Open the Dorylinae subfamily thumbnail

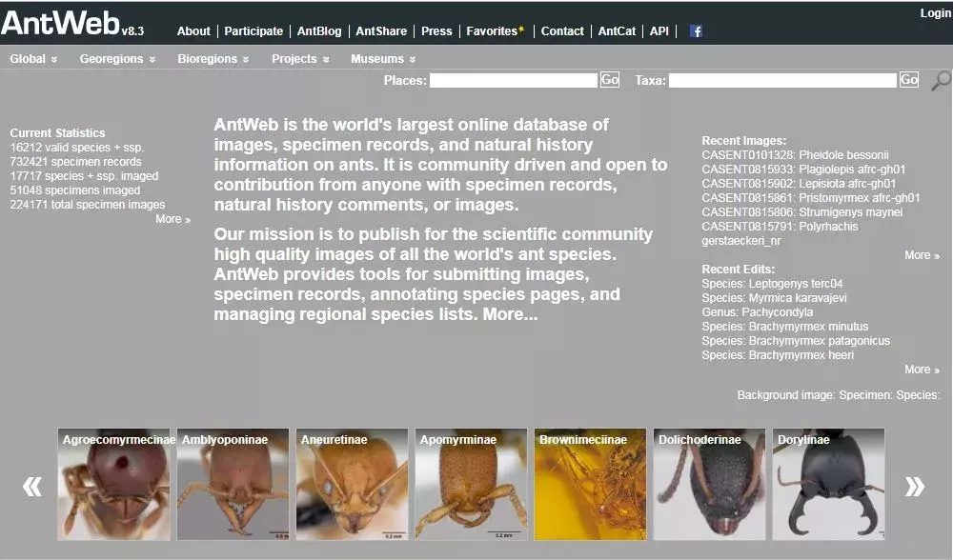coord(828,484)
